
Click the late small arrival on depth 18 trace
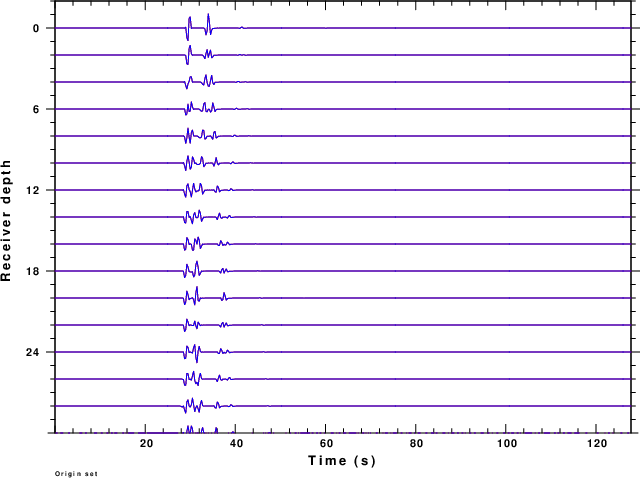pos(224,270)
